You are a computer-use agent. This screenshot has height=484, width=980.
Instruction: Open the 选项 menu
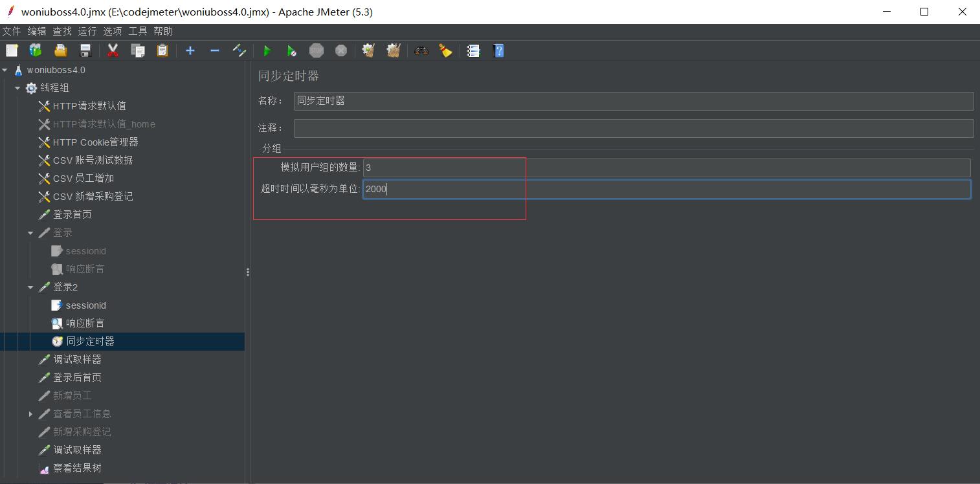(x=113, y=31)
